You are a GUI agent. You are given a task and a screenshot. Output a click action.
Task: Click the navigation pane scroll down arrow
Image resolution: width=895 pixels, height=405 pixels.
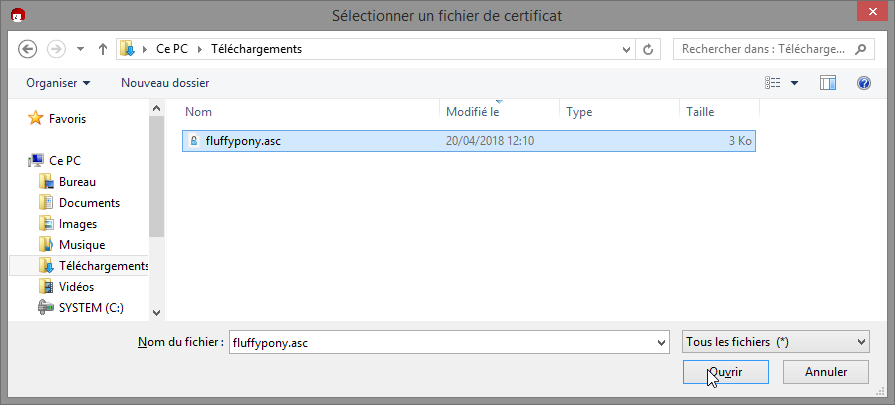pos(156,313)
